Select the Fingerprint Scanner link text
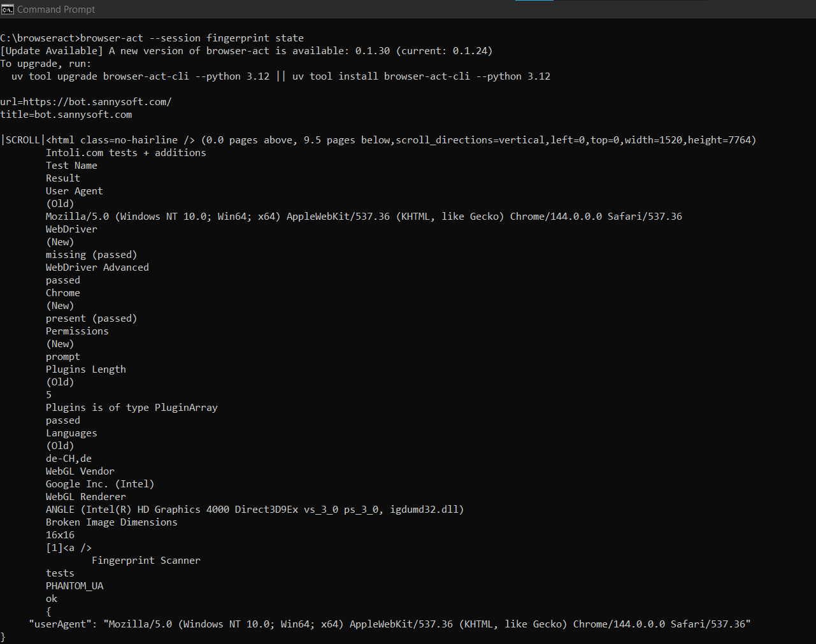 [146, 561]
